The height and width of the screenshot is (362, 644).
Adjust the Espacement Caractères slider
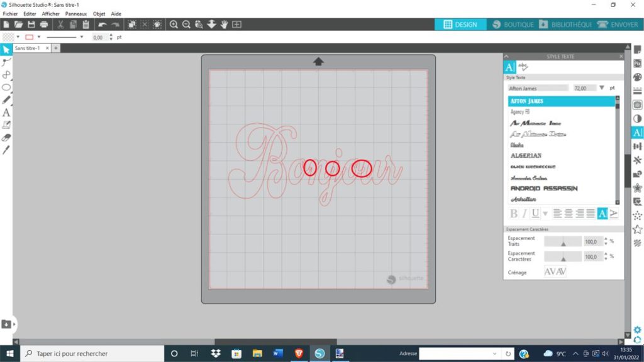[563, 256]
